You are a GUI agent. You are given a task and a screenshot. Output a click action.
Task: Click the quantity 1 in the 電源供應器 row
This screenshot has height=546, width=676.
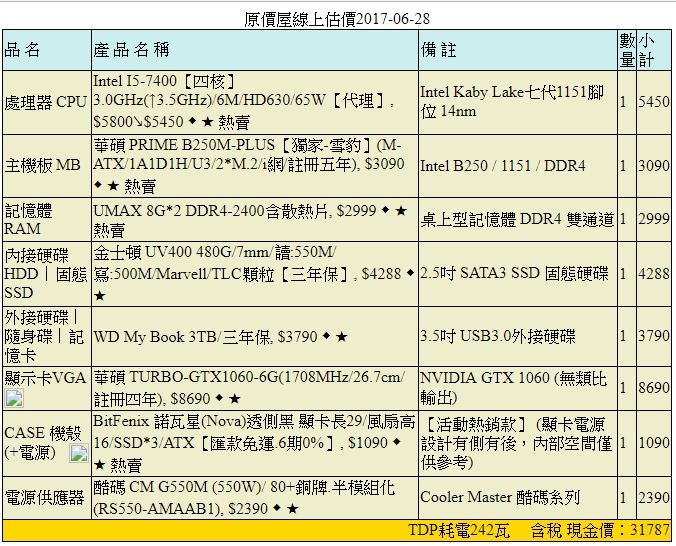[x=623, y=498]
